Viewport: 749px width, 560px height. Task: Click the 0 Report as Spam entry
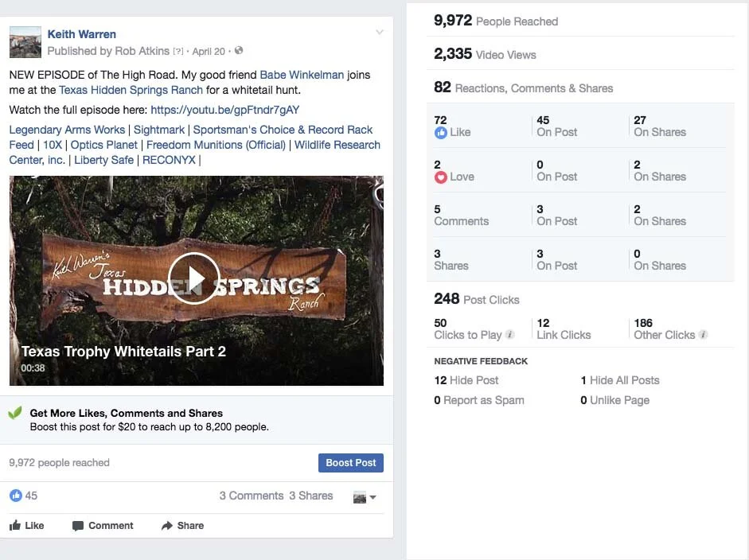479,401
